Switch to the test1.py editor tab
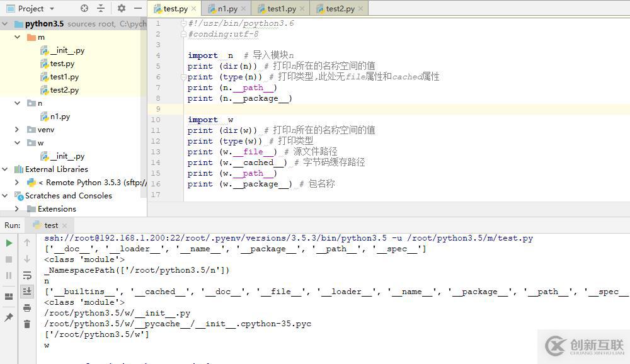Viewport: 630px width, 364px height. pyautogui.click(x=281, y=8)
